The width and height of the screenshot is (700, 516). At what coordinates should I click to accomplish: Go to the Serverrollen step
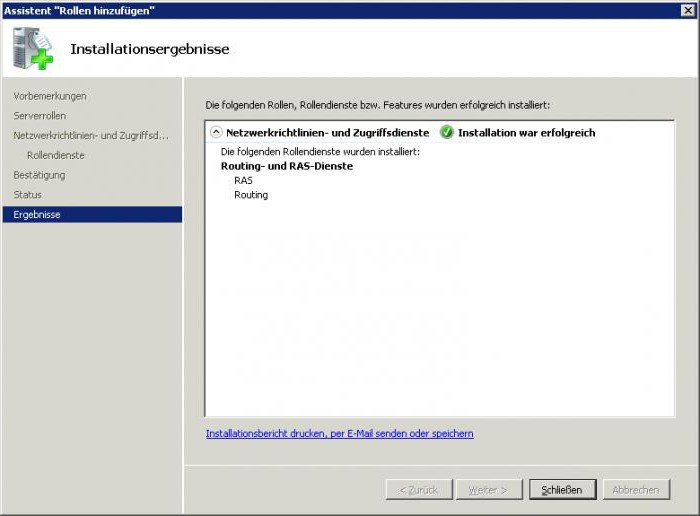(x=40, y=116)
